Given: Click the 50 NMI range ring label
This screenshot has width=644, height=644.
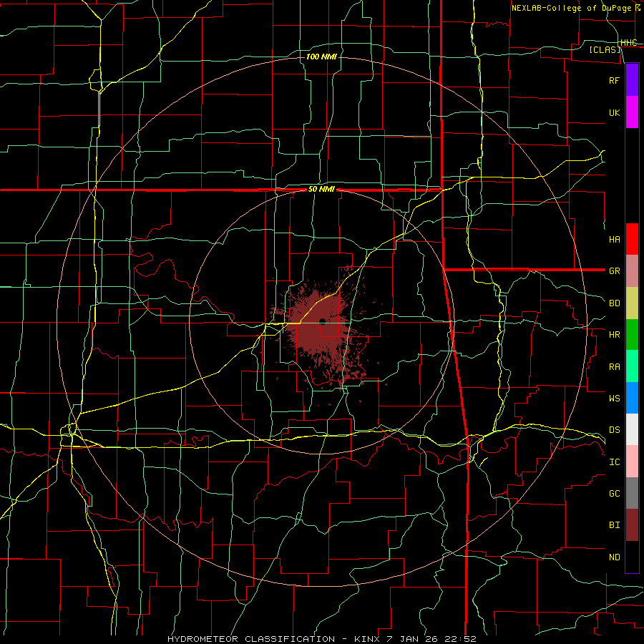Looking at the screenshot, I should 321,190.
